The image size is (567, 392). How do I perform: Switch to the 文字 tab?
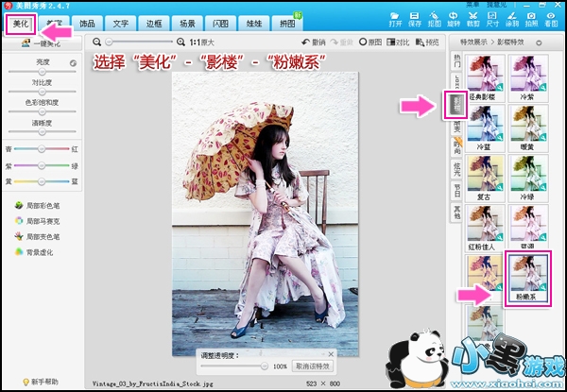pos(120,24)
